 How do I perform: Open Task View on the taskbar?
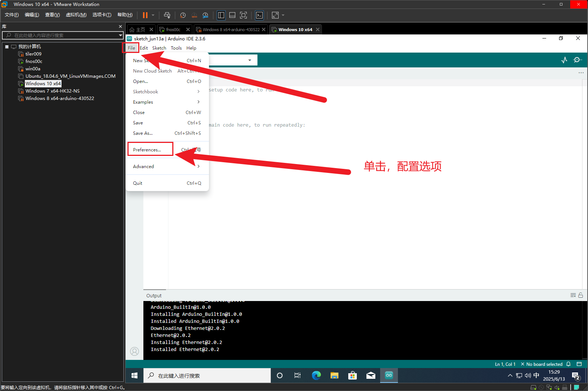(x=298, y=375)
